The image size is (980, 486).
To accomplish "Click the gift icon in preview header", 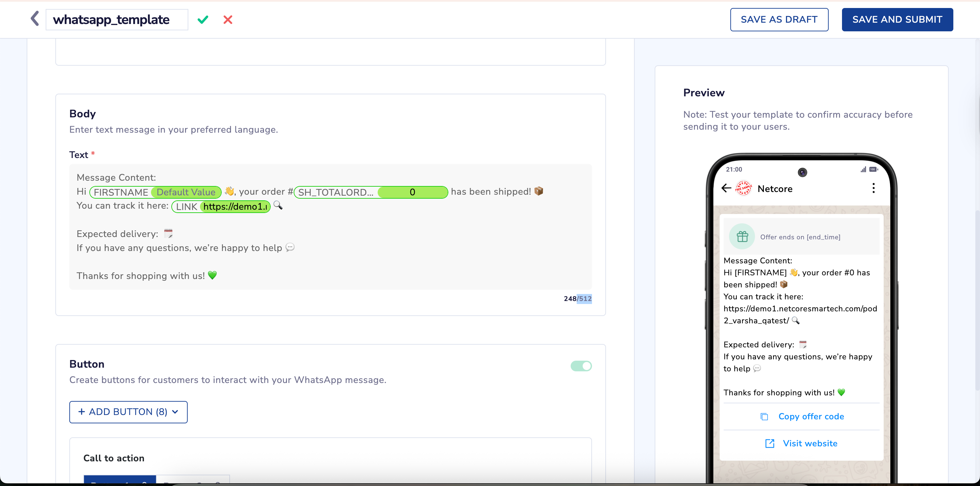I will (742, 236).
